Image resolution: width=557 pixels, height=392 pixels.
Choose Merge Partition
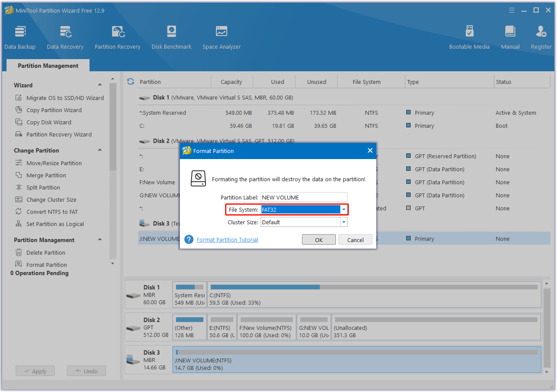pos(40,175)
